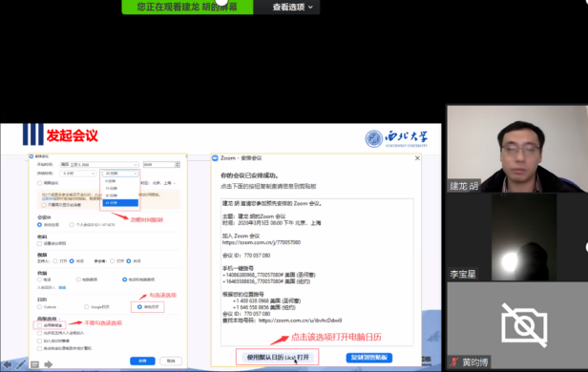
Task: Click the 使用默认日历(.ics)打开 button
Action: 278,358
